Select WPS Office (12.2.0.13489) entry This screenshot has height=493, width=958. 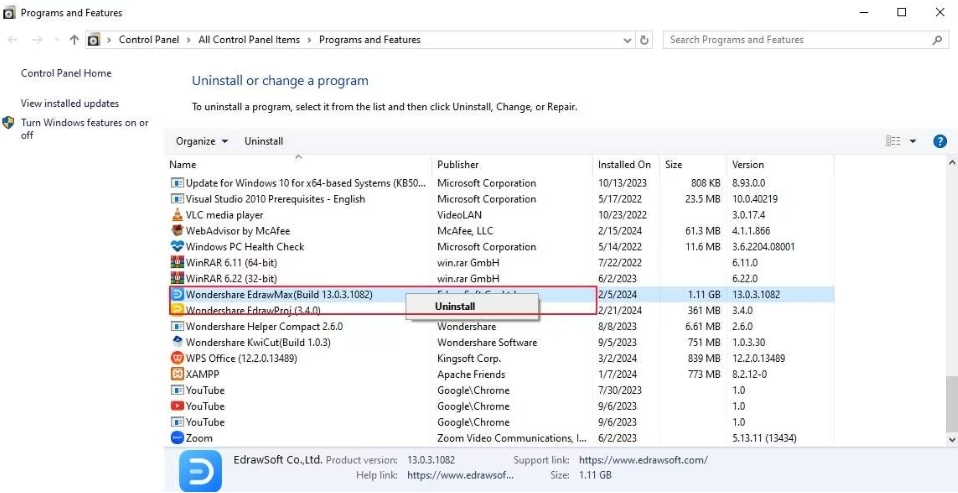tap(241, 358)
